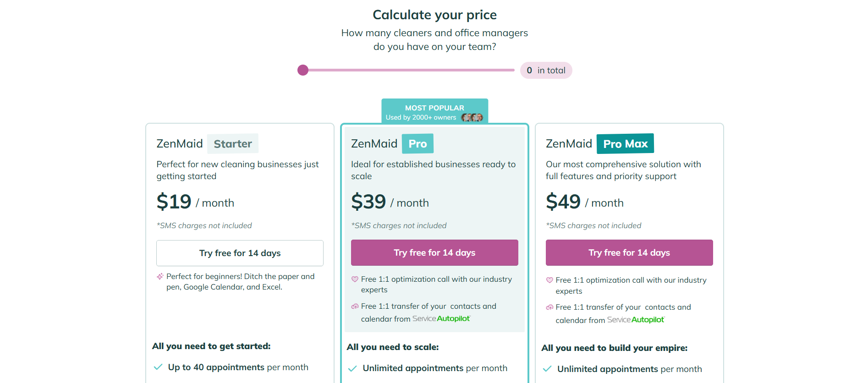The image size is (868, 383).
Task: Click the checkmark beside 'Up to 40 appointments'
Action: 158,367
